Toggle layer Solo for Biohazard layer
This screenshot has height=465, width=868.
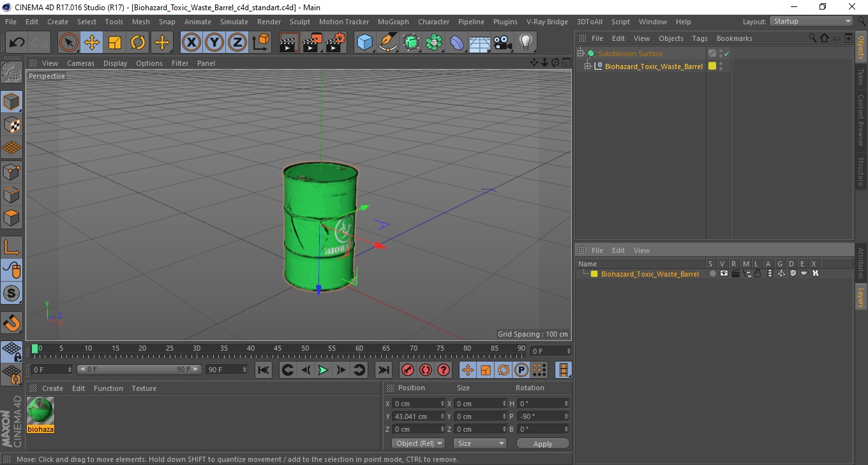pyautogui.click(x=712, y=274)
